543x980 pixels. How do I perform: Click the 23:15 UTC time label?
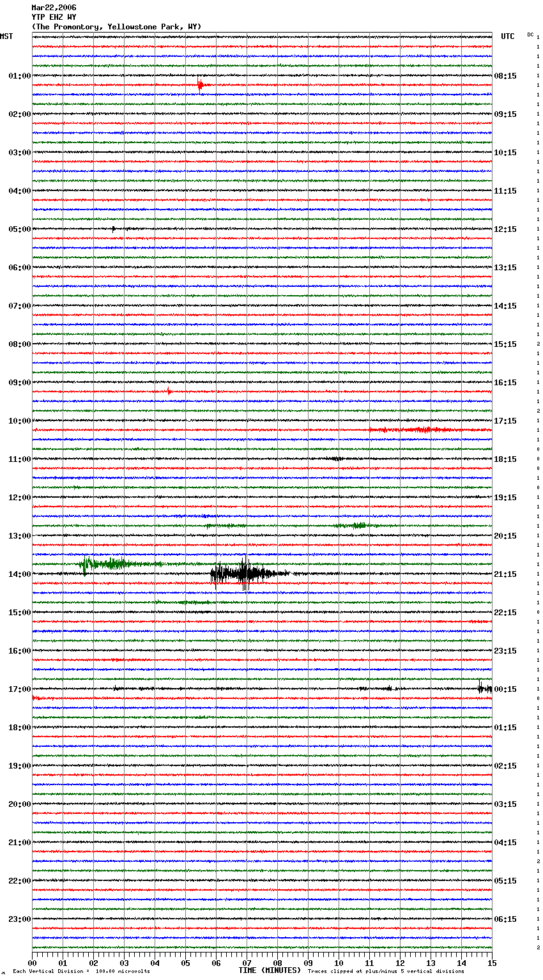coord(505,651)
